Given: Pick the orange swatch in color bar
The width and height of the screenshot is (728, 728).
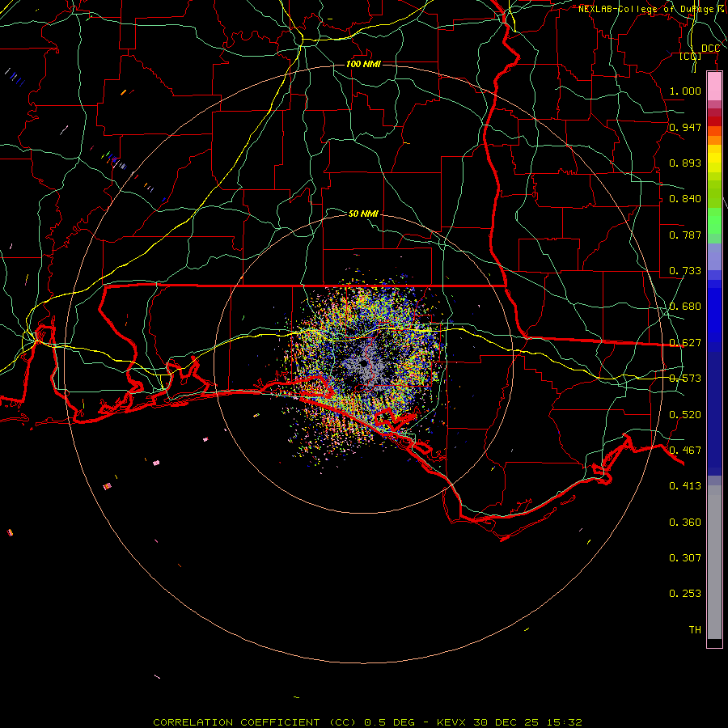Looking at the screenshot, I should point(714,140).
